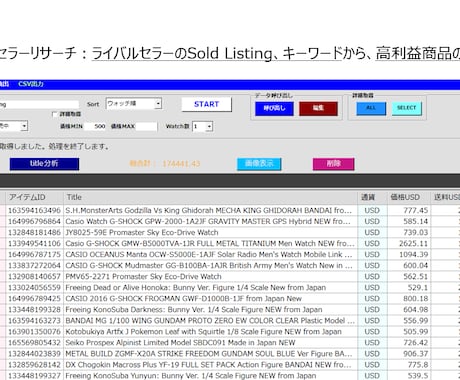Sort by Title column header
This screenshot has height=380, width=460.
tap(210, 197)
